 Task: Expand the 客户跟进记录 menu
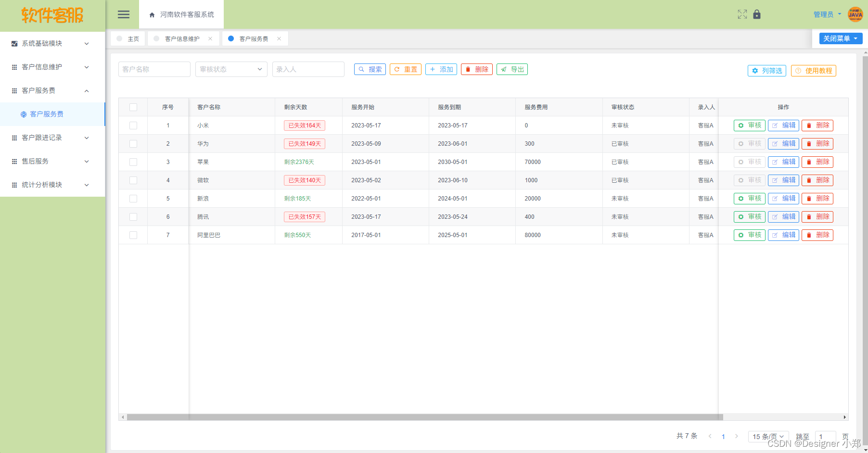point(52,138)
